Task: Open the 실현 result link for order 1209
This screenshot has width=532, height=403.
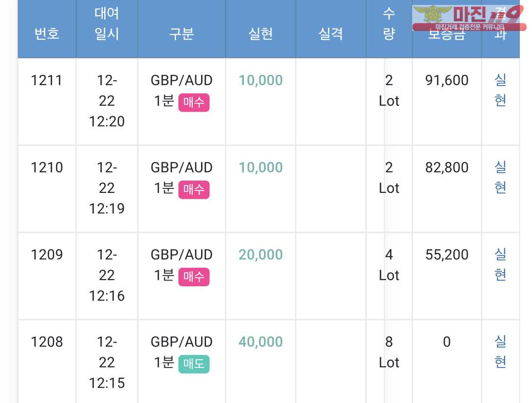Action: [500, 265]
